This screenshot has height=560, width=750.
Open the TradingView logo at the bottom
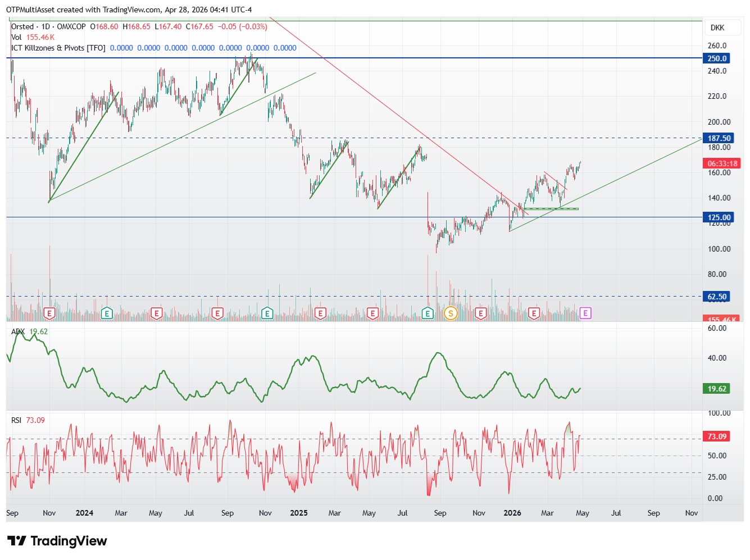tap(57, 541)
